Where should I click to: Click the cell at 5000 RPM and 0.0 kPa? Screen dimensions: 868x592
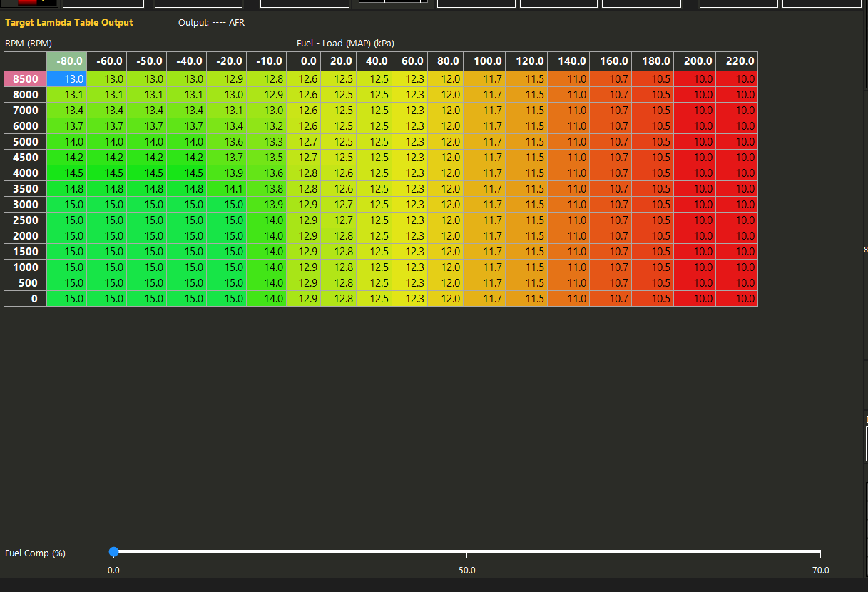pos(304,142)
